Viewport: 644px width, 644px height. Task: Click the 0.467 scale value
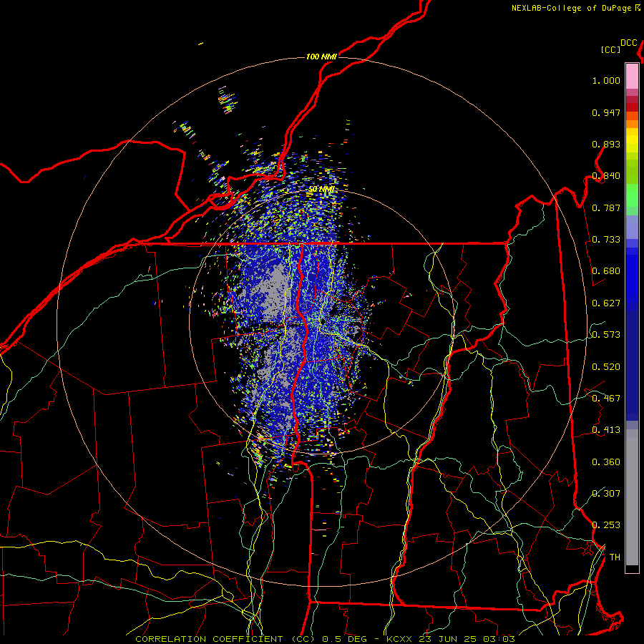[x=606, y=399]
